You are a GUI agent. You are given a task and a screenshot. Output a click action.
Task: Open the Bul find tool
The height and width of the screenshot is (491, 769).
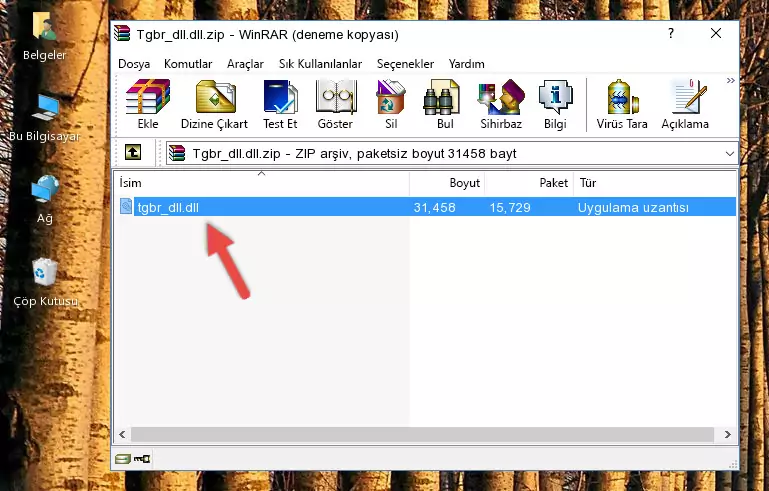click(445, 104)
